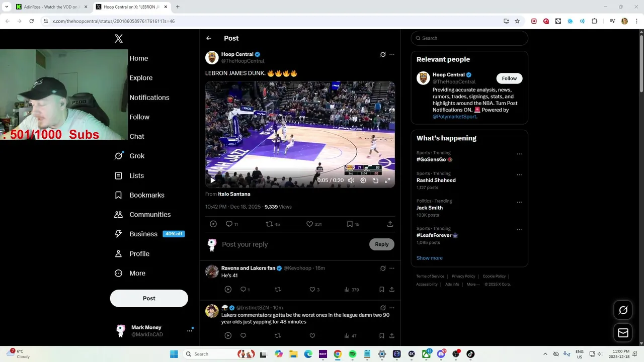The height and width of the screenshot is (362, 644).
Task: Open floating messages envelope button
Action: click(x=623, y=333)
